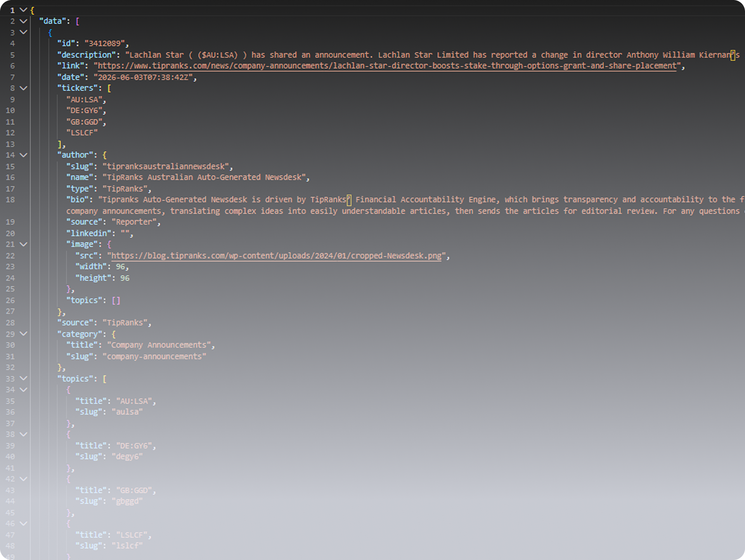Collapse the first data object at line 3
745x560 pixels.
[23, 32]
